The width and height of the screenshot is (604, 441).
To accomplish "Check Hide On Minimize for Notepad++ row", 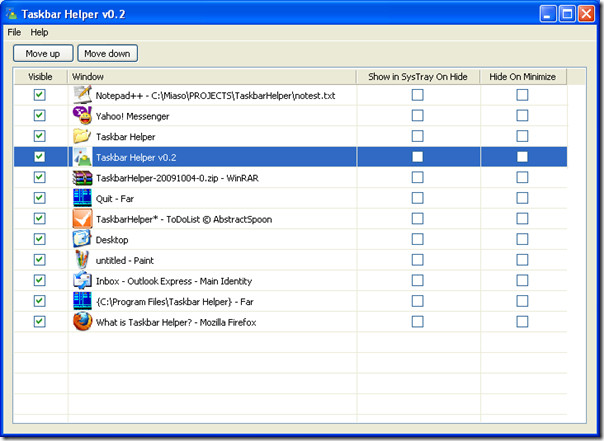I will [x=522, y=95].
